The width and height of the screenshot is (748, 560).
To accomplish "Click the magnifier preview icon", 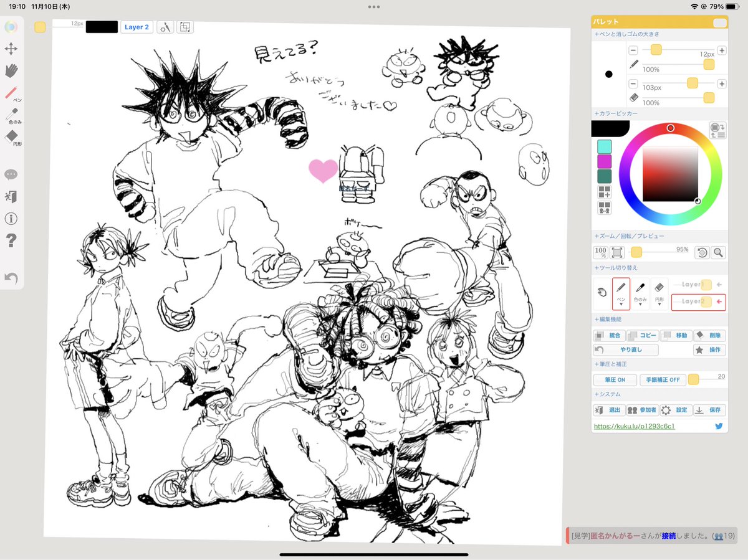I will [719, 252].
